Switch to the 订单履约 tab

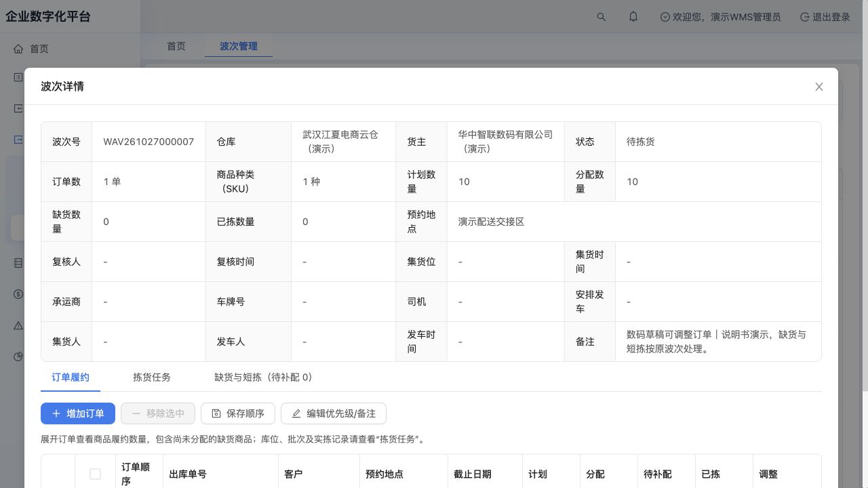coord(71,377)
